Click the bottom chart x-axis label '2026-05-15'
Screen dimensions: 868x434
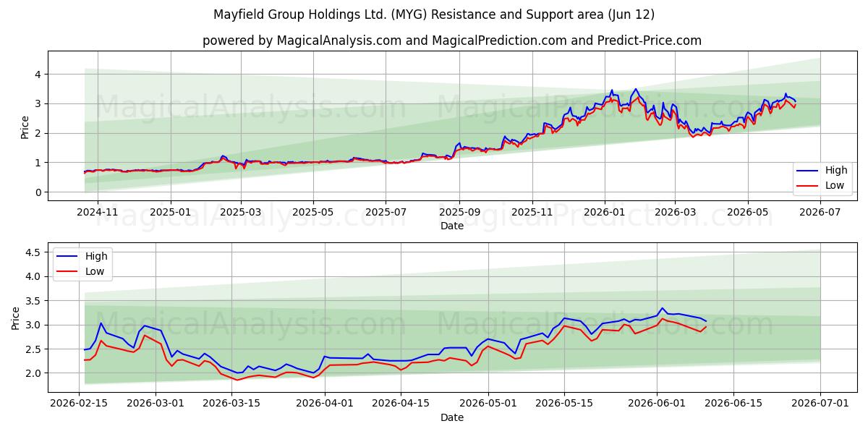(x=564, y=404)
